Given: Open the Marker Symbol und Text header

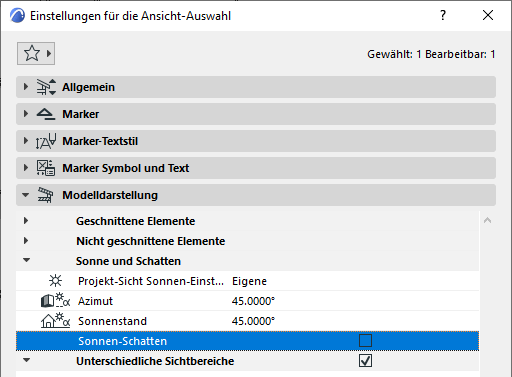Looking at the screenshot, I should click(x=256, y=168).
